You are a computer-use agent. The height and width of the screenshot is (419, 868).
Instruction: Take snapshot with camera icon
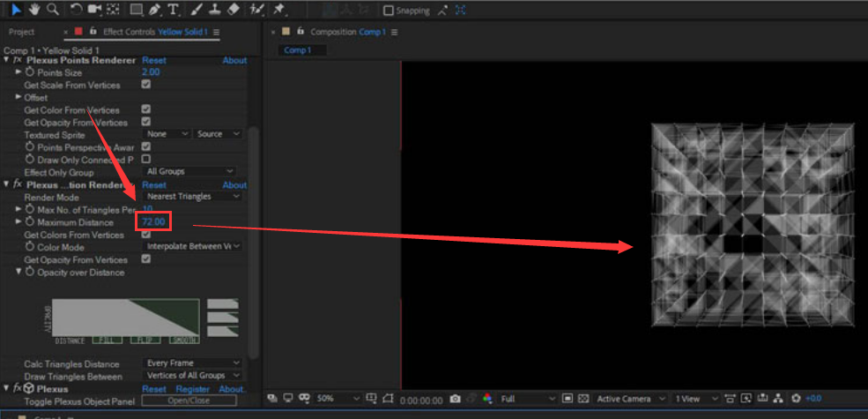coord(455,399)
